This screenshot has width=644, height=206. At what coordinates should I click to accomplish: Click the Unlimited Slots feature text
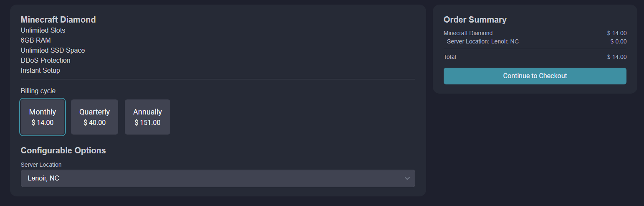(x=43, y=31)
